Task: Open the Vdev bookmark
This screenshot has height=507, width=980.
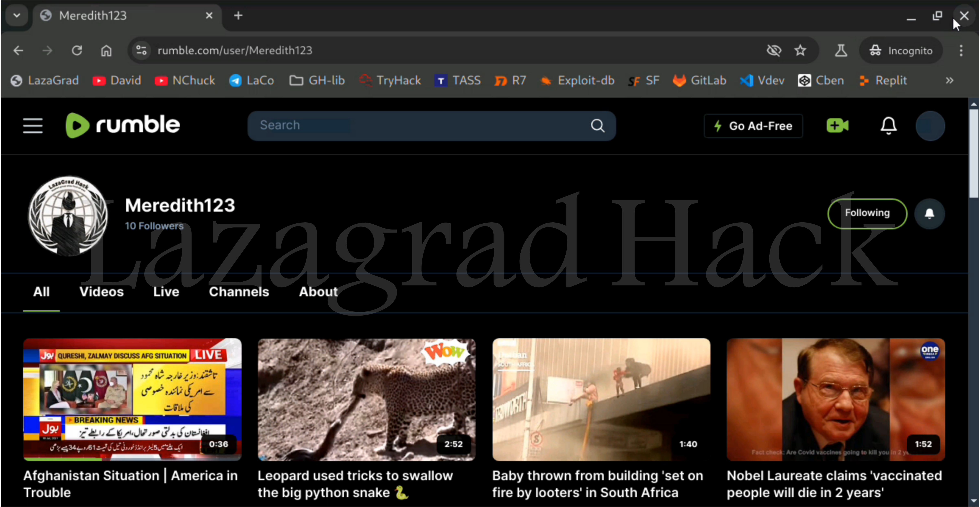Action: 762,80
